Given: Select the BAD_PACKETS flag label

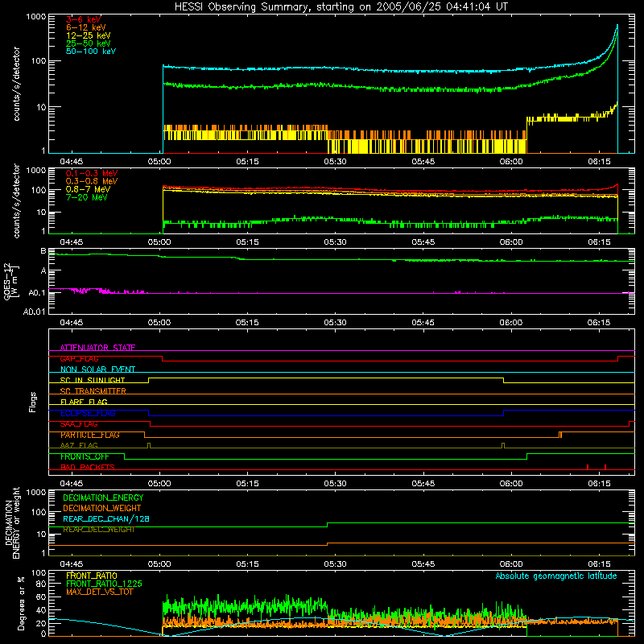Looking at the screenshot, I should click(88, 467).
